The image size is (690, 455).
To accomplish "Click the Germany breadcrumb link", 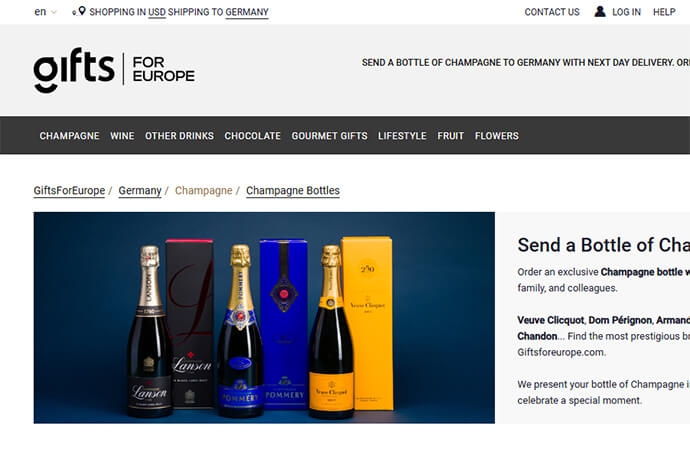I will click(x=140, y=191).
